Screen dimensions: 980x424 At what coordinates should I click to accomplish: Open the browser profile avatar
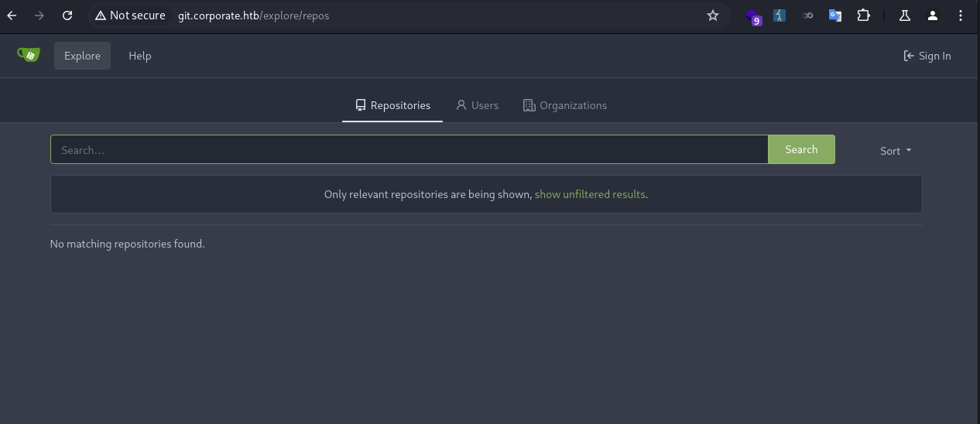click(933, 15)
